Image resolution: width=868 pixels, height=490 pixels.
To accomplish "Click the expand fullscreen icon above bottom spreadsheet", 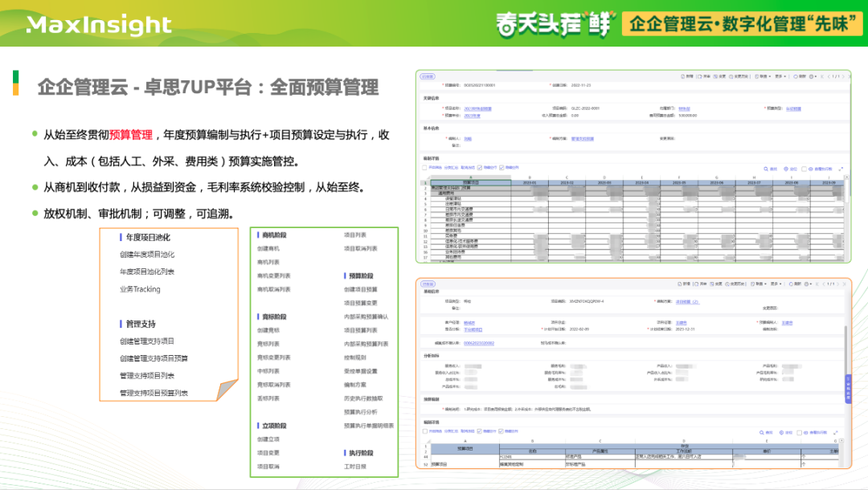I will pyautogui.click(x=835, y=432).
